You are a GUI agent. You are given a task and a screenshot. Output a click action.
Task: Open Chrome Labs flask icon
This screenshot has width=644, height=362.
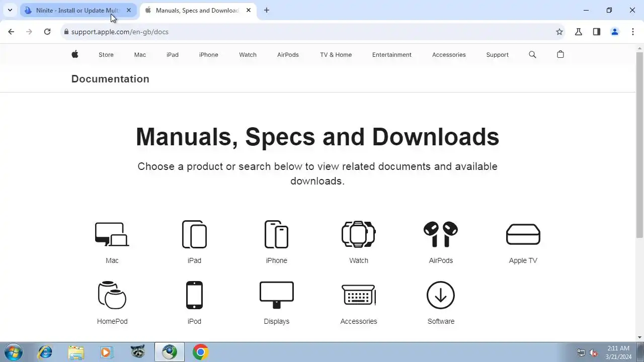tap(579, 32)
